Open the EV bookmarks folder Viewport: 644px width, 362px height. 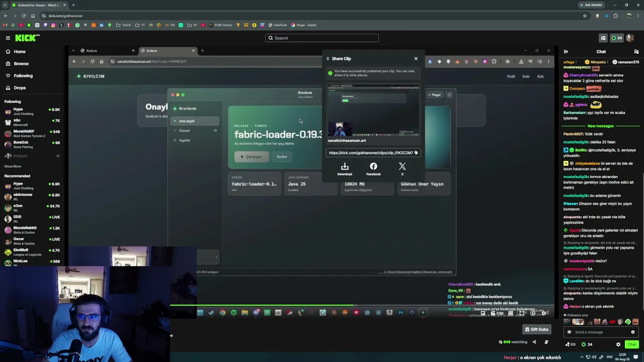point(191,25)
